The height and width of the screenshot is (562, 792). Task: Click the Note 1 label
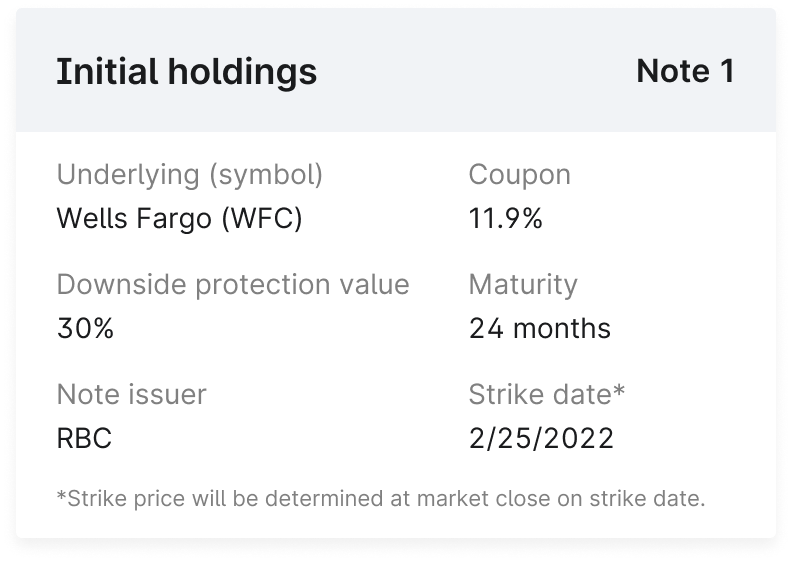point(685,71)
